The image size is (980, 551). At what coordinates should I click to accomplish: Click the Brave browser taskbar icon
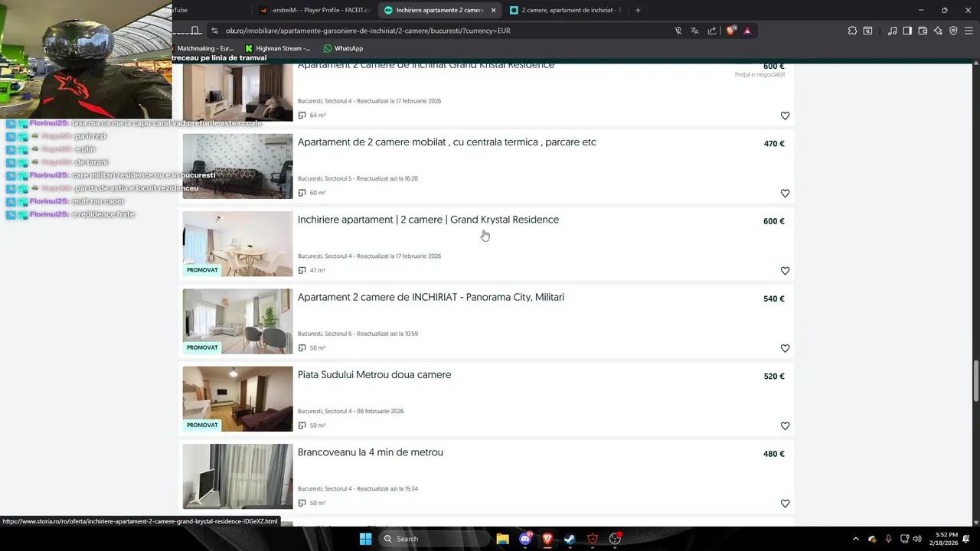(547, 539)
